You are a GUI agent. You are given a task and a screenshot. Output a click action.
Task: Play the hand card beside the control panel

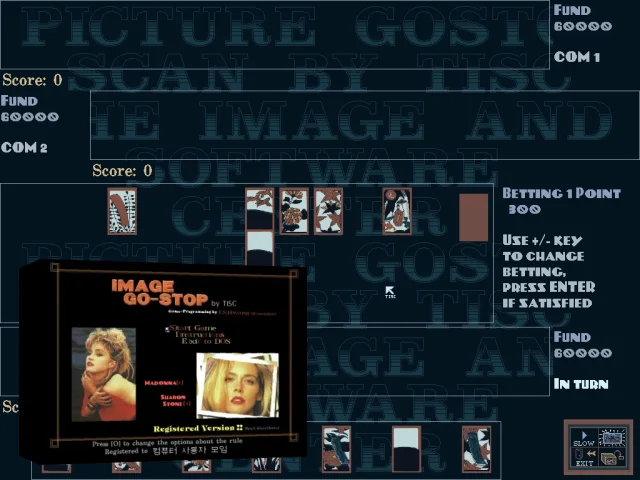(x=476, y=449)
